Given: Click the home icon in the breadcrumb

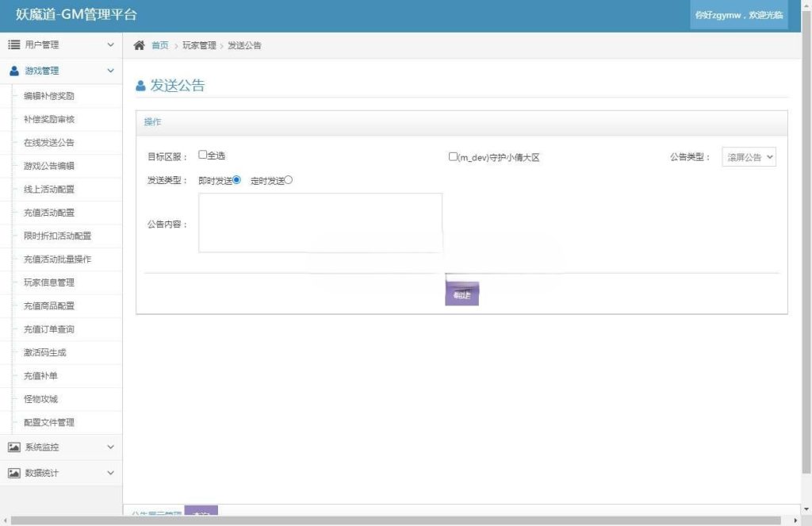Looking at the screenshot, I should (x=139, y=45).
